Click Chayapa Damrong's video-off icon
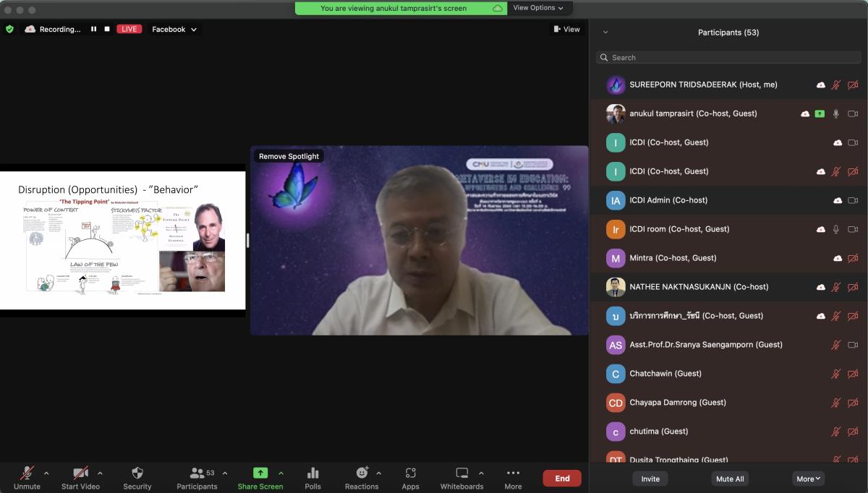The width and height of the screenshot is (868, 493). click(853, 403)
